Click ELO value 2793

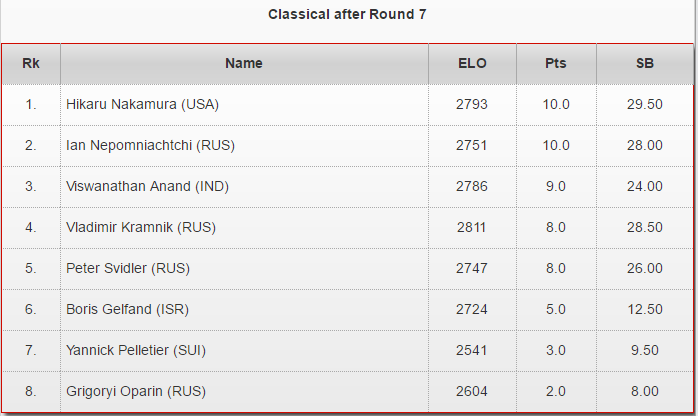(x=472, y=104)
